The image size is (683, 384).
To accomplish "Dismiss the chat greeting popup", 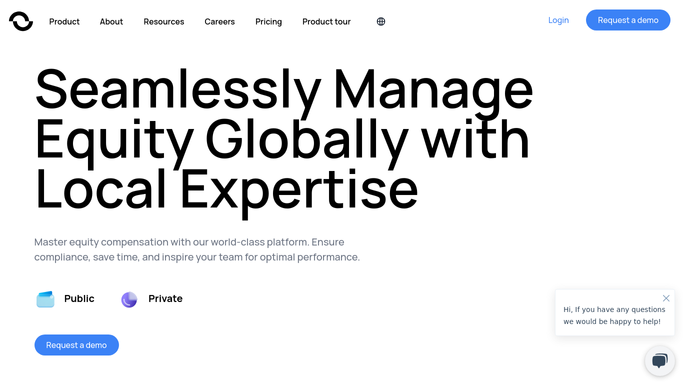I will pyautogui.click(x=666, y=298).
